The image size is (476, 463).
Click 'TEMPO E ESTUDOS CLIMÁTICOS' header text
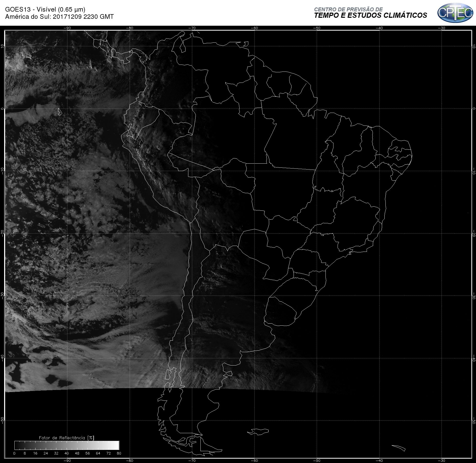371,15
